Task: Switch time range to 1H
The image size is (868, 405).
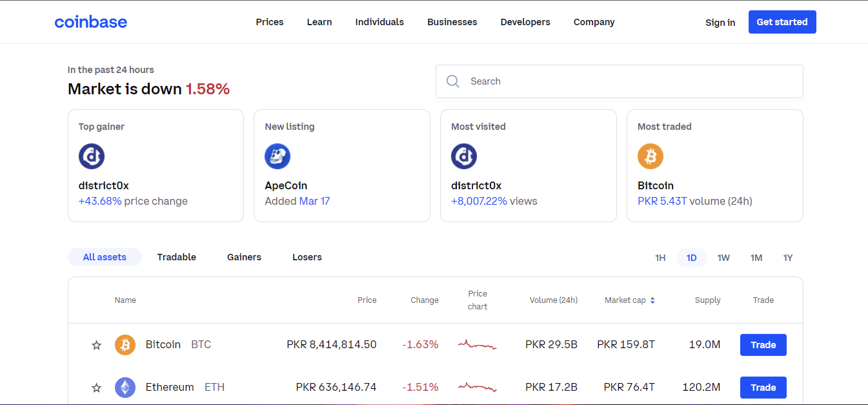Action: [660, 258]
